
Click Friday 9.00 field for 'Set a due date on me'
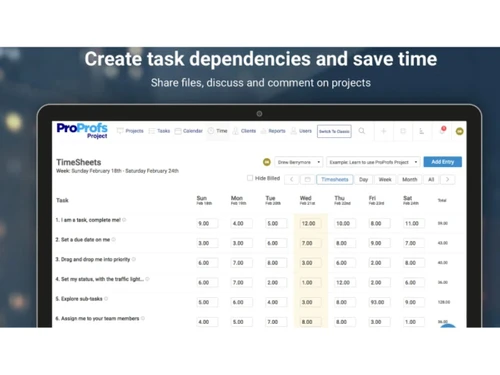(379, 243)
